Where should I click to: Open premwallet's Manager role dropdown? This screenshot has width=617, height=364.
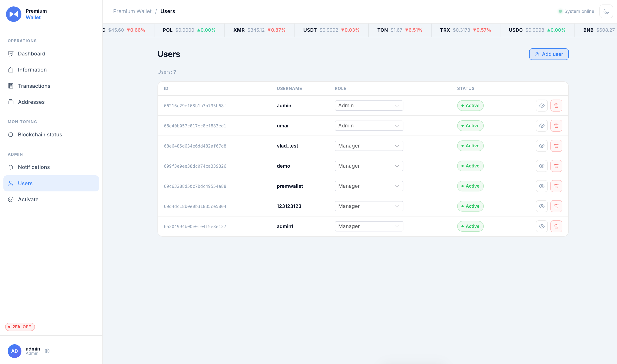369,186
